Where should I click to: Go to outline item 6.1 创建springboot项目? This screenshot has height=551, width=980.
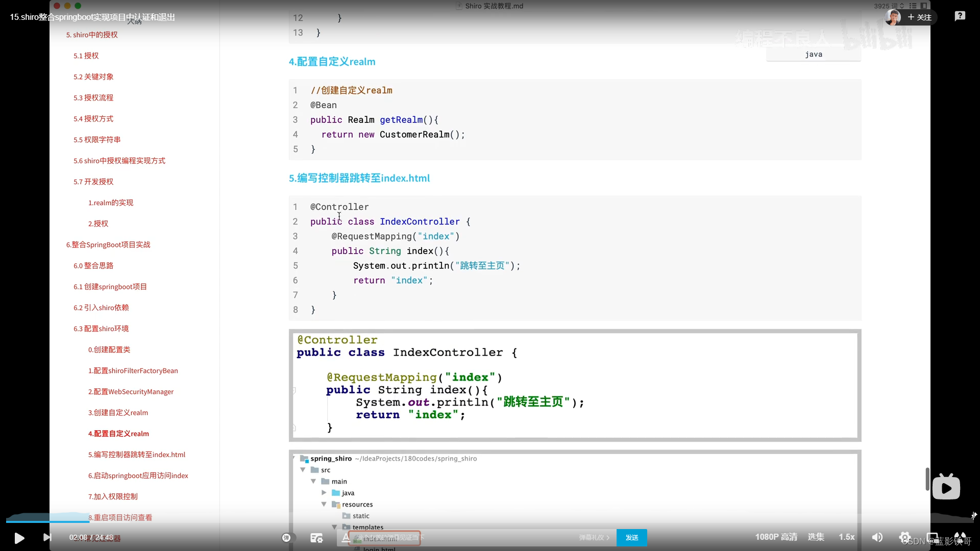110,287
